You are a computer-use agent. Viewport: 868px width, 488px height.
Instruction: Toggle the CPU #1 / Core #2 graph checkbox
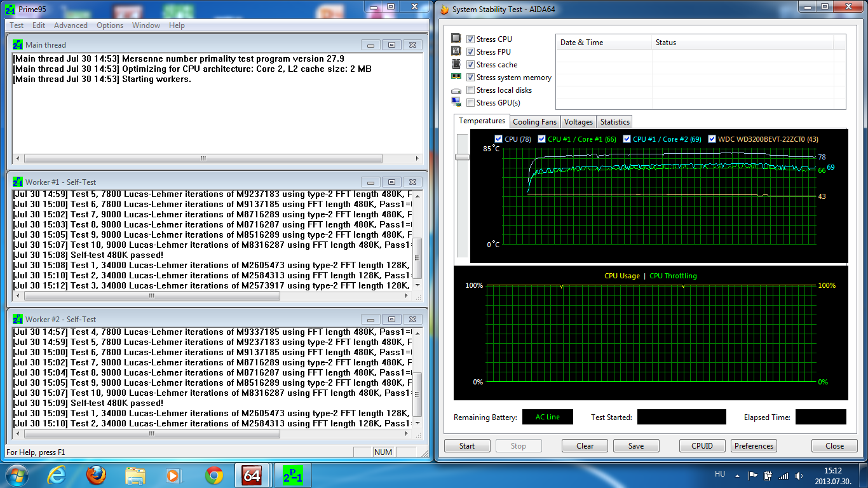click(627, 139)
